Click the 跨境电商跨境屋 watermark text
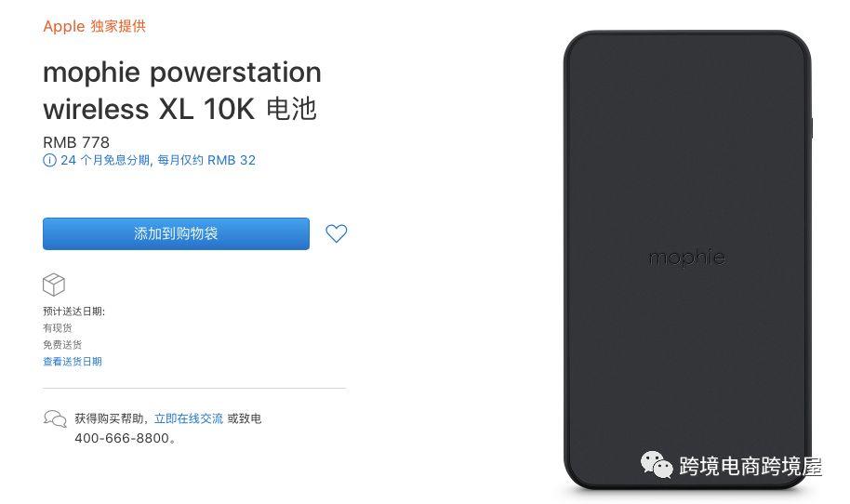The height and width of the screenshot is (504, 850). 750,466
